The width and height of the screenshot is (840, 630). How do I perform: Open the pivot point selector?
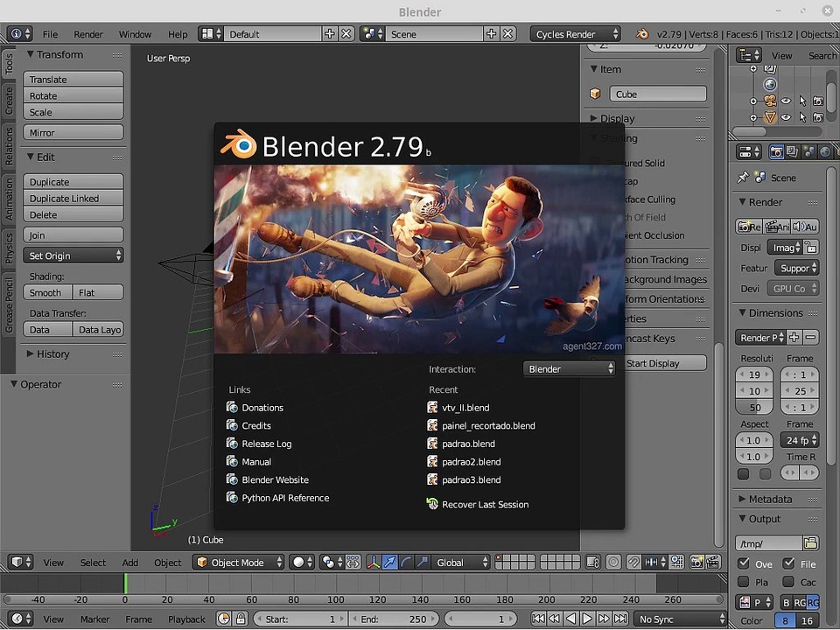pyautogui.click(x=332, y=562)
